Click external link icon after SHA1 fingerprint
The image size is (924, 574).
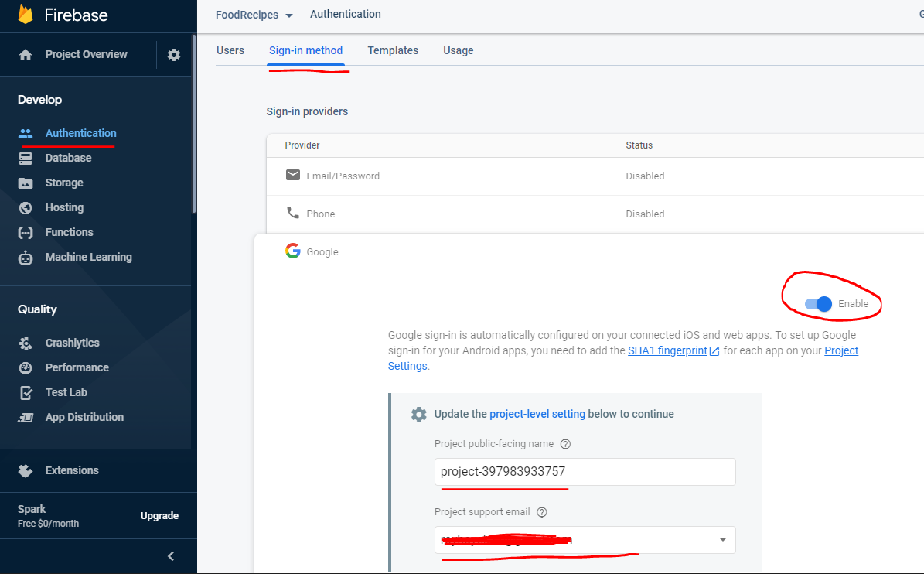coord(714,351)
